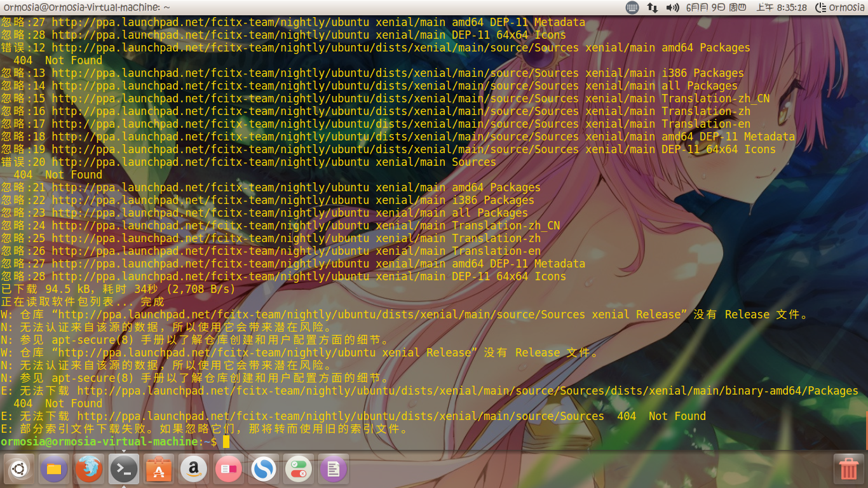Click the W: warning mentioning ubuntu xenial Release
The height and width of the screenshot is (488, 868).
[x=299, y=353]
